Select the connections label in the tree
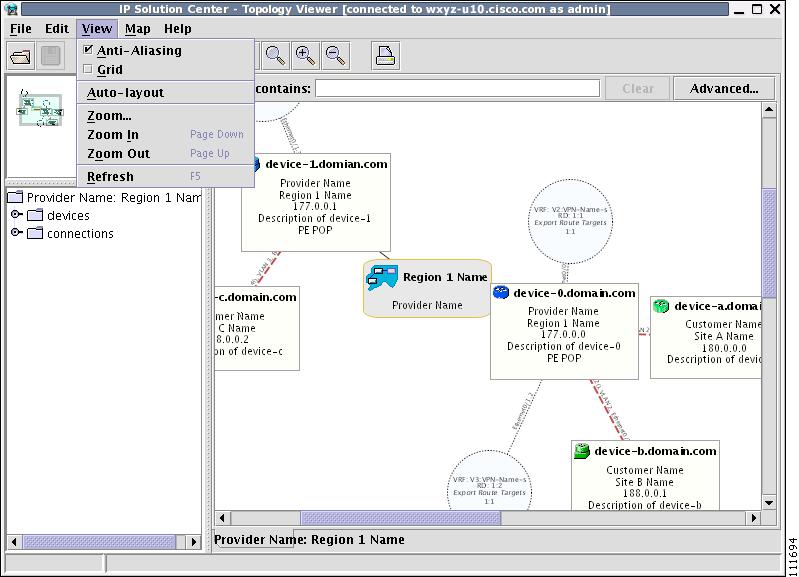 pos(81,233)
